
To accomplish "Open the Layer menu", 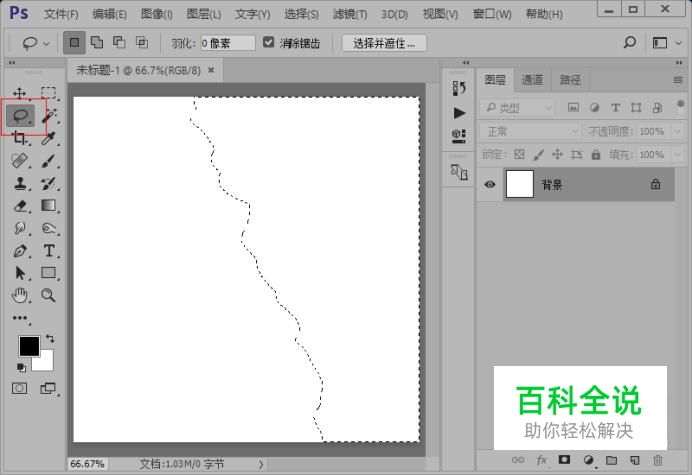I will 204,15.
